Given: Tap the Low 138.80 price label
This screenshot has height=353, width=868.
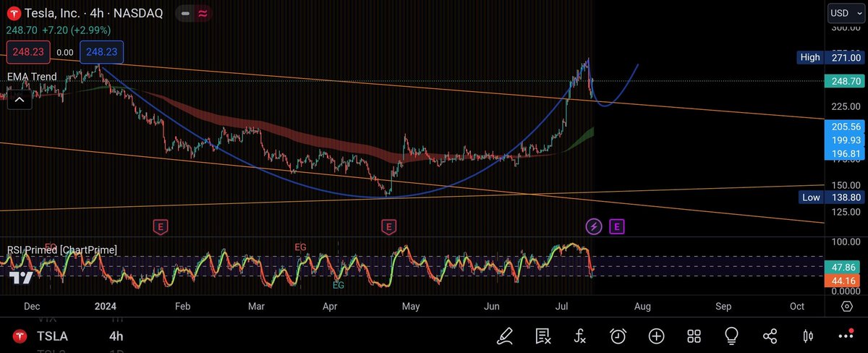Looking at the screenshot, I should 830,197.
